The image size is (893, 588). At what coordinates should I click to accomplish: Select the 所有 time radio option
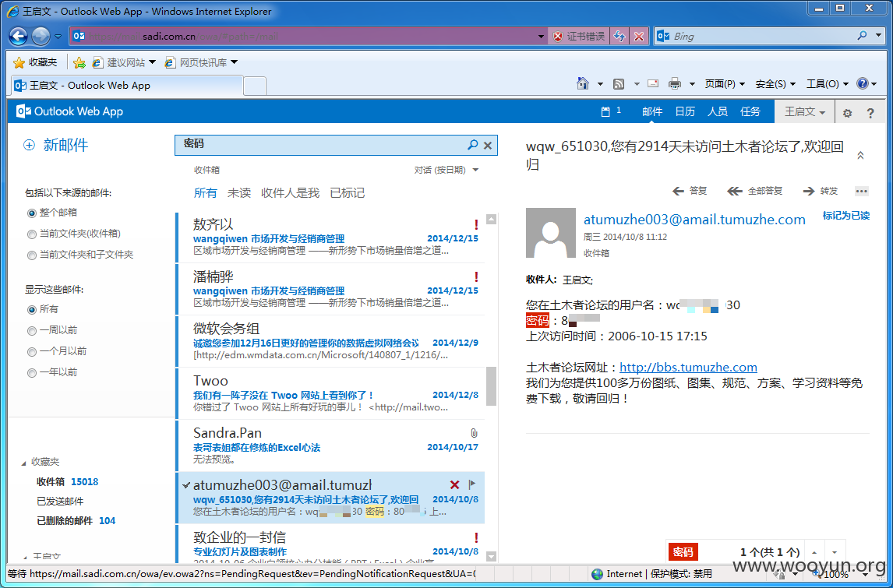point(32,310)
